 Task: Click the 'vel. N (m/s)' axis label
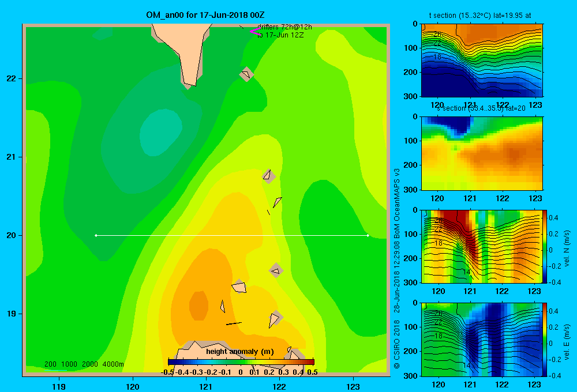(567, 248)
